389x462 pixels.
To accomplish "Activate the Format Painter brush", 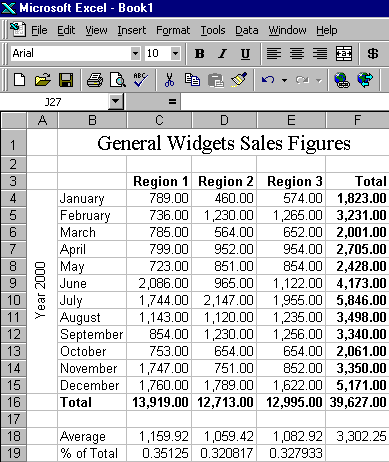I will pyautogui.click(x=239, y=80).
